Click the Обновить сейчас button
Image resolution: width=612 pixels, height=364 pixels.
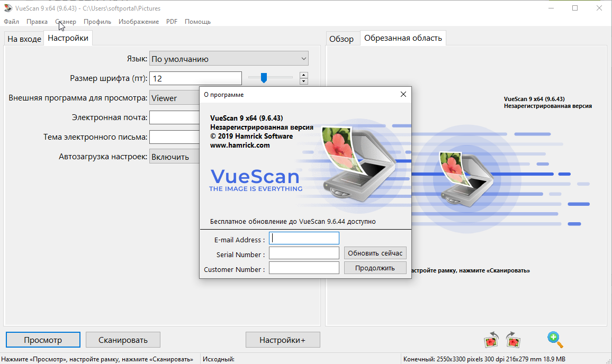(x=375, y=253)
